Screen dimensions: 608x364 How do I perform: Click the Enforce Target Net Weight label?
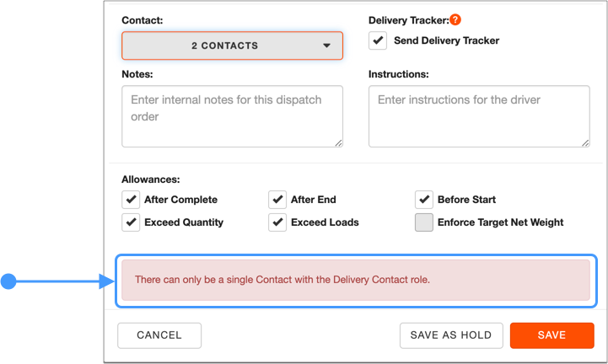tap(501, 222)
